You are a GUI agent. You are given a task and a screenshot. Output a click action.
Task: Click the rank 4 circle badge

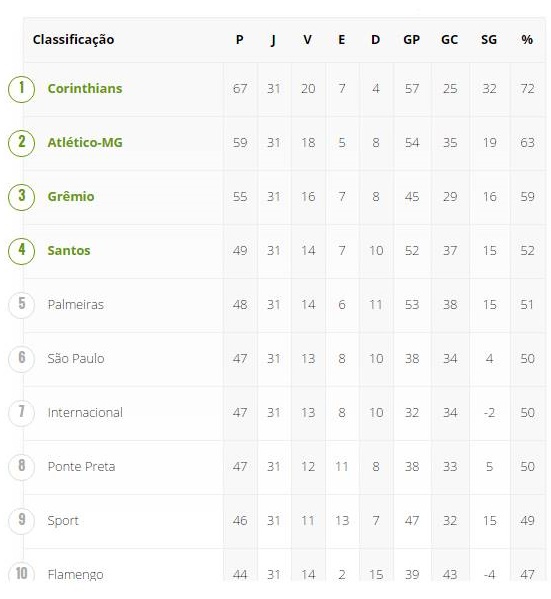pyautogui.click(x=21, y=251)
